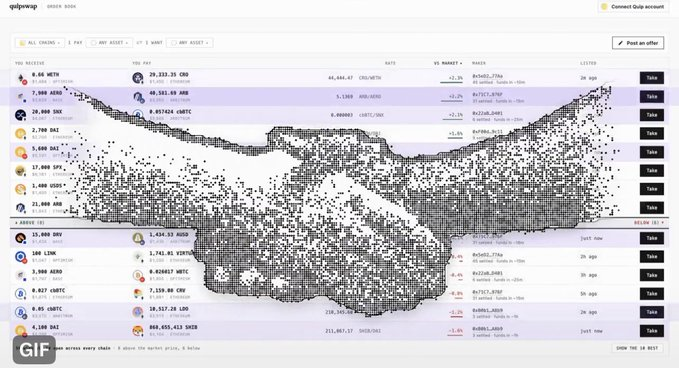Viewport: 679px width, 368px height.
Task: Click the quipswap logo
Action: coord(23,6)
